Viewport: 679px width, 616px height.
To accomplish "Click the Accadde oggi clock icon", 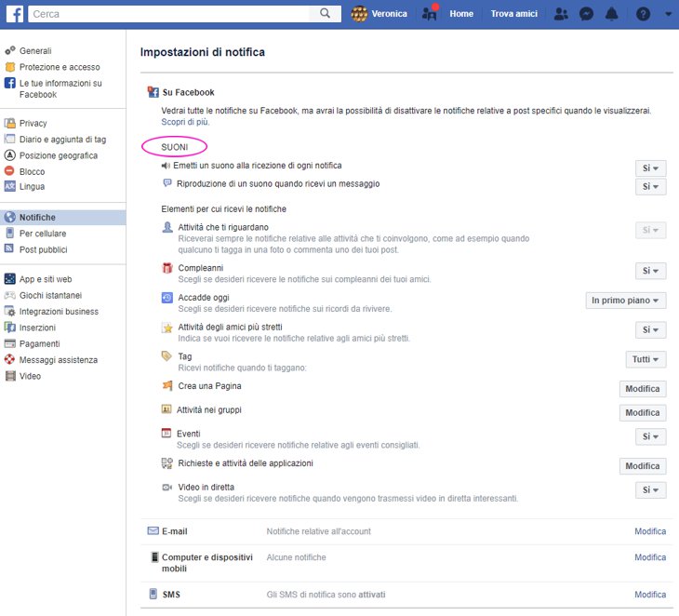I will 167,298.
